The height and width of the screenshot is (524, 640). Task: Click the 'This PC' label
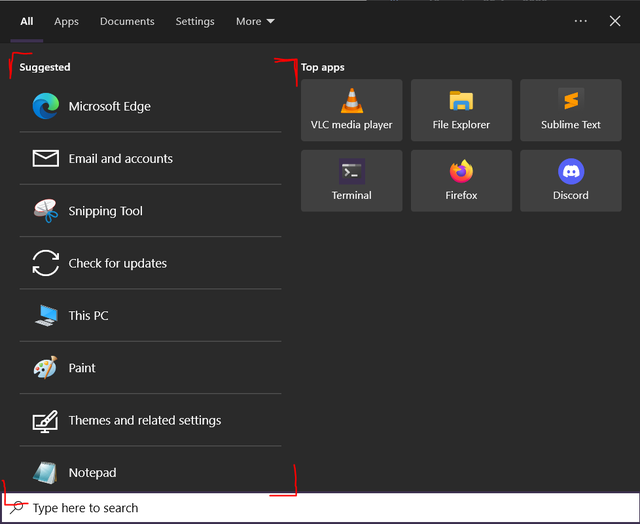coord(88,316)
